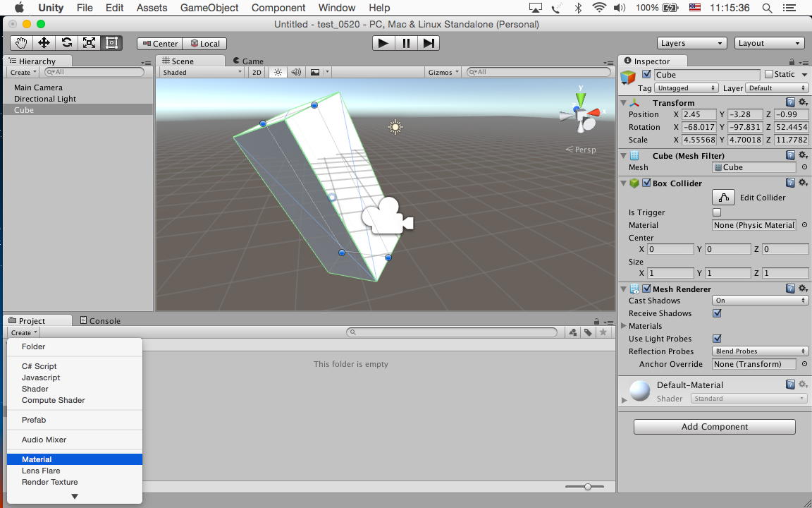Select the Scale tool

click(89, 43)
